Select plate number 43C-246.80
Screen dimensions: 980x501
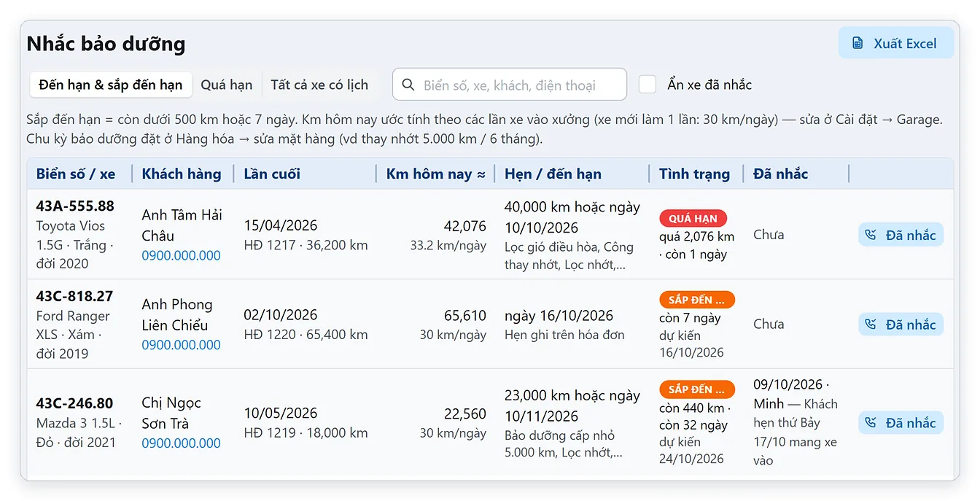click(x=74, y=403)
